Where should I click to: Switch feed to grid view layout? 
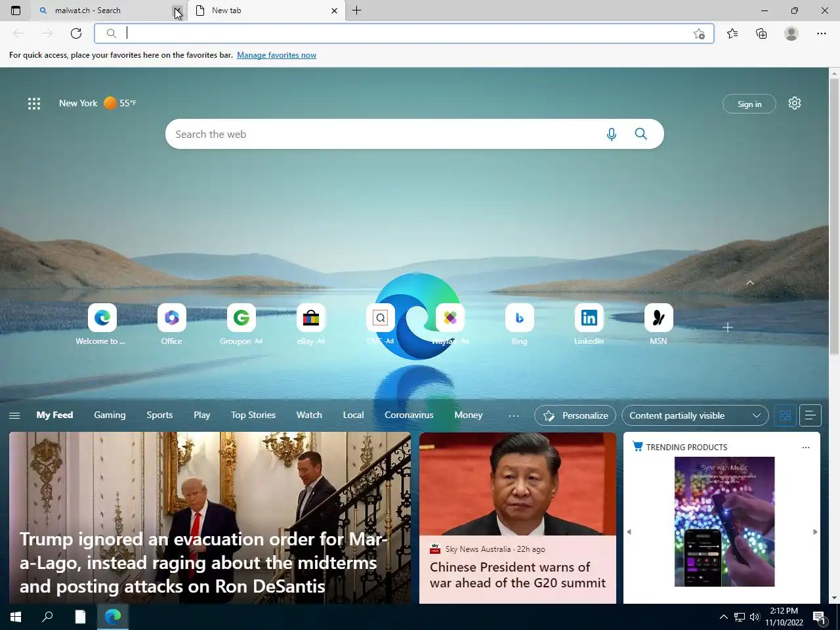click(x=786, y=415)
